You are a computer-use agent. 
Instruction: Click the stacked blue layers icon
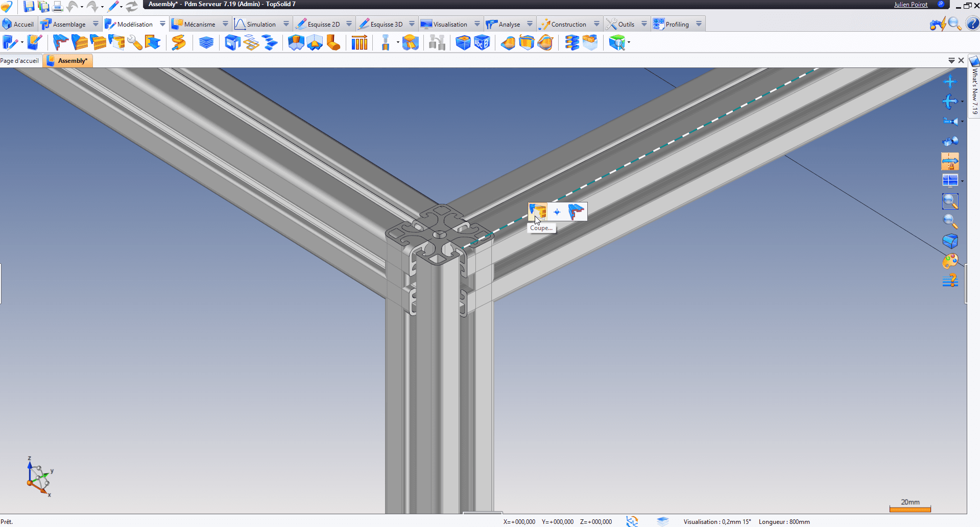(206, 42)
